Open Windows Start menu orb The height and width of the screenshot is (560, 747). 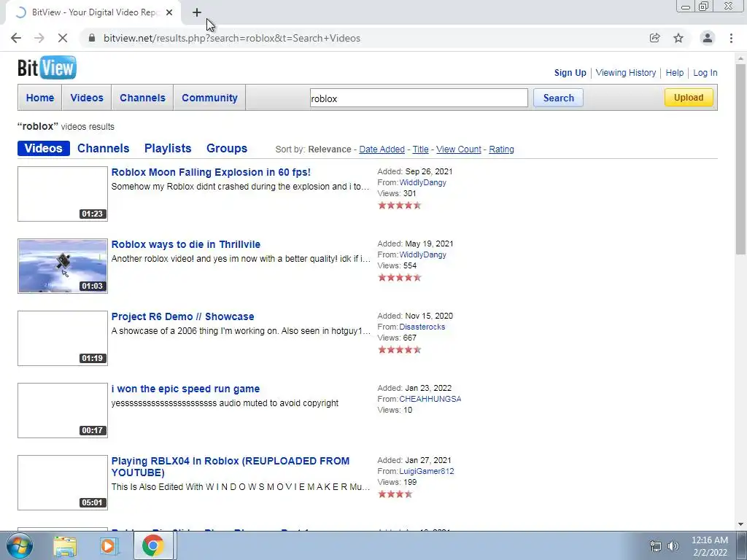(x=19, y=545)
